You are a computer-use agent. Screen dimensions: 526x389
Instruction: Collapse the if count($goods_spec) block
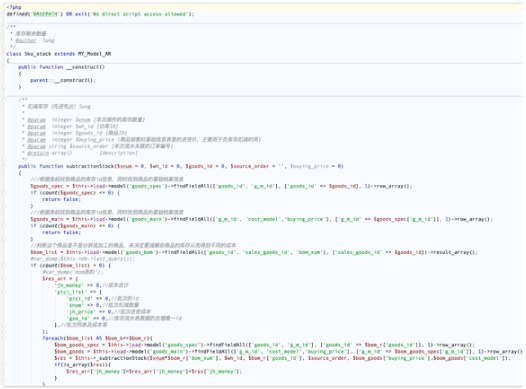[x=4, y=193]
